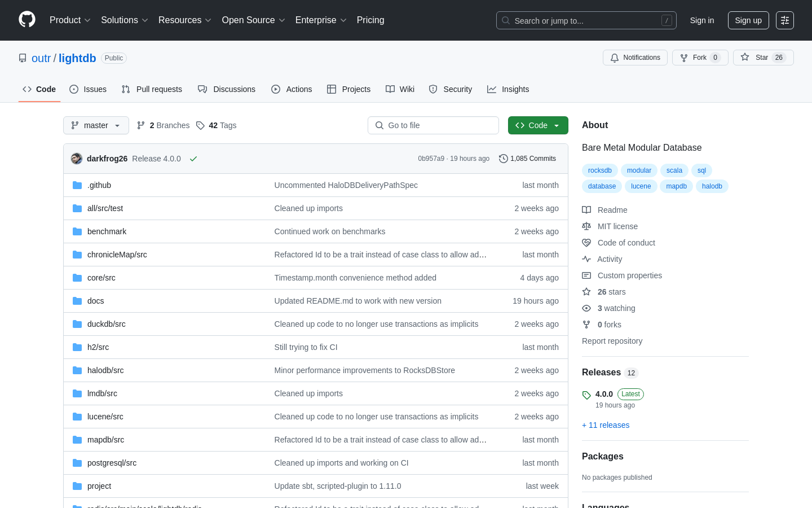The width and height of the screenshot is (812, 508).
Task: Click the 'Still trying to fix CI' commit message
Action: pos(306,347)
